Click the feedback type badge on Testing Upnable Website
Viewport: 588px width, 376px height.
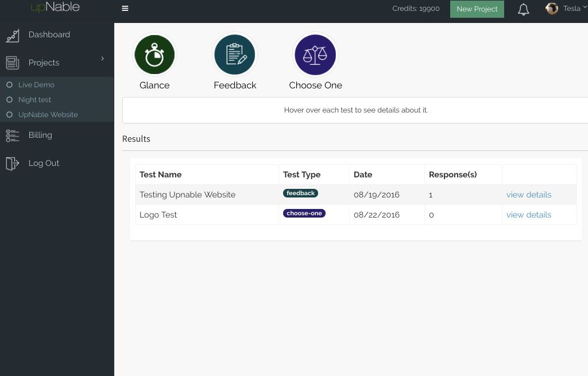pyautogui.click(x=300, y=193)
